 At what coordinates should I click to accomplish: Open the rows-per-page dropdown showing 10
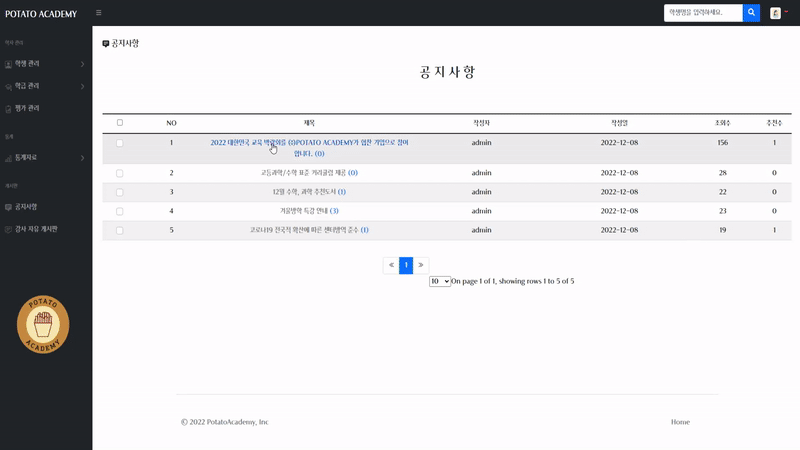tap(440, 281)
